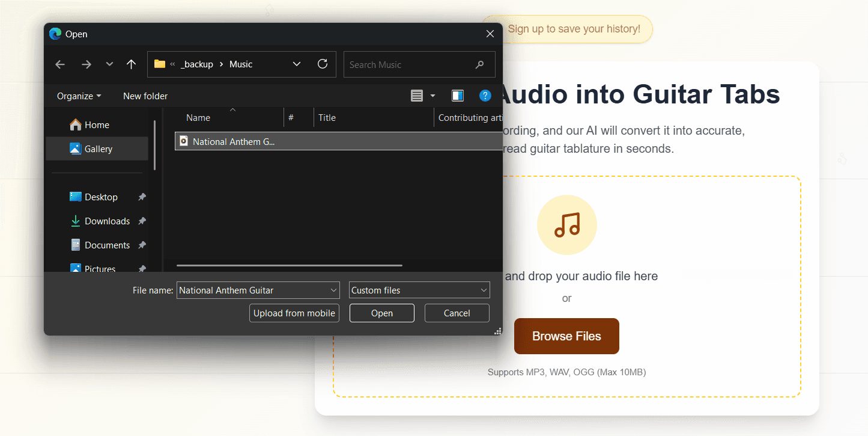Refresh the Music folder contents
Image resolution: width=868 pixels, height=436 pixels.
[x=323, y=64]
